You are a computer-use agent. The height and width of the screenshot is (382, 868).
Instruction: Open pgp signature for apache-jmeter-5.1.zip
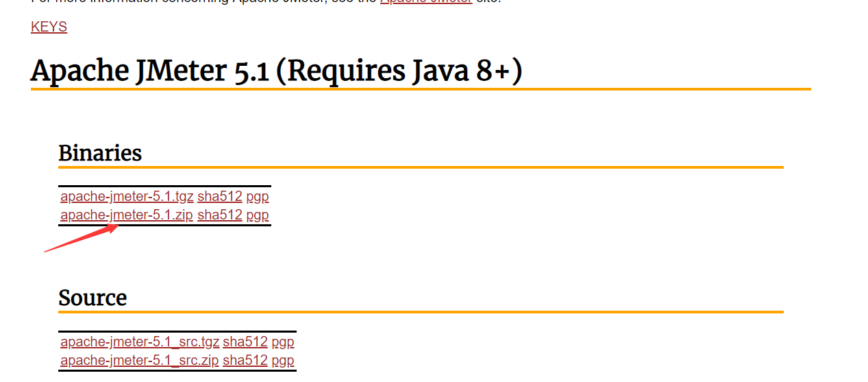click(258, 215)
